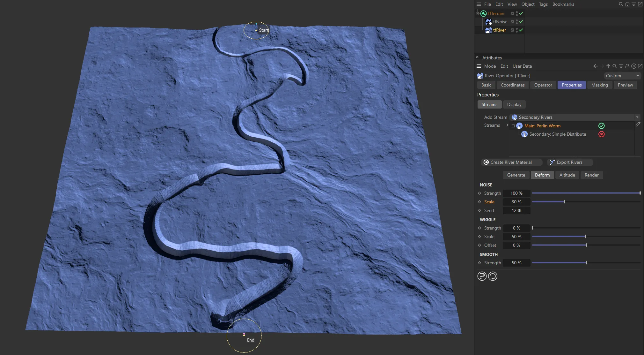Viewport: 644px width, 355px height.
Task: Enable the Secondary: Simple Distribute stream
Action: tap(601, 134)
